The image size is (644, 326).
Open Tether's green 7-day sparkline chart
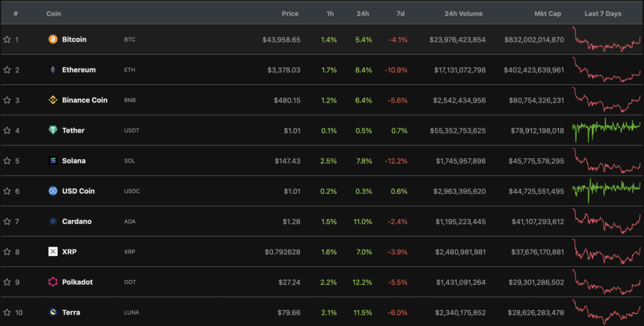point(606,128)
